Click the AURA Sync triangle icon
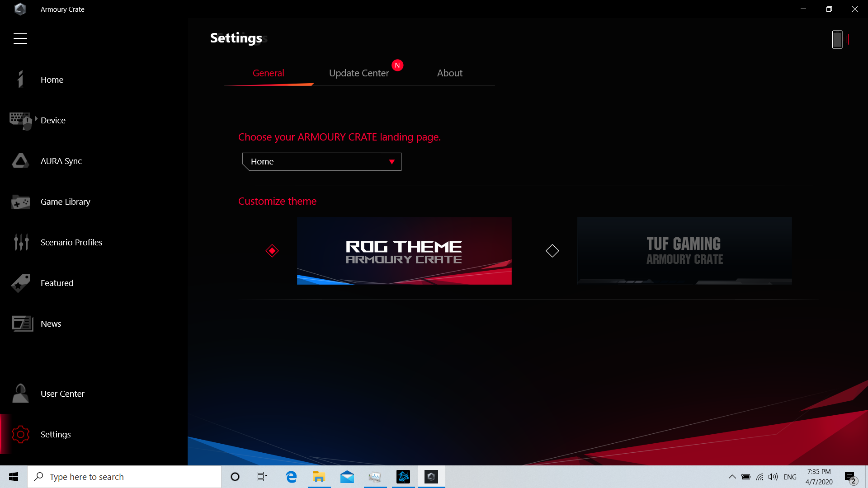The image size is (868, 488). [x=20, y=161]
